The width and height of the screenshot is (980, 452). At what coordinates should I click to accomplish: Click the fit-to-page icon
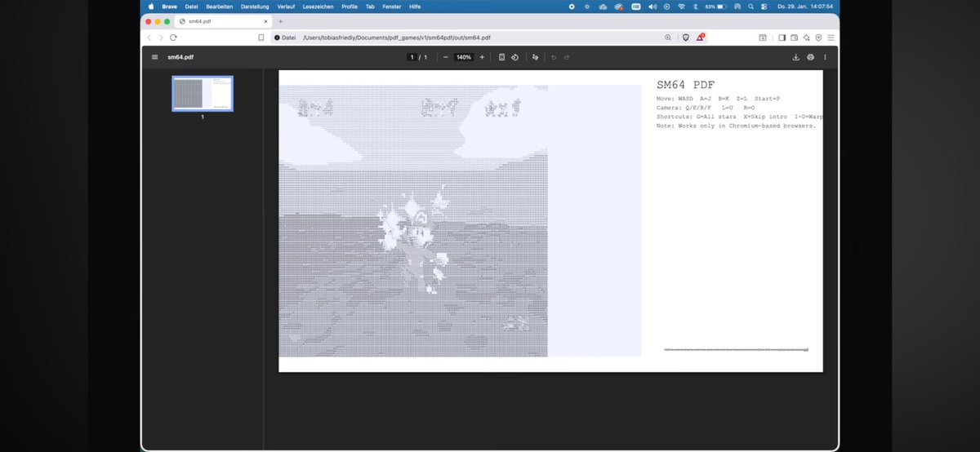coord(501,57)
